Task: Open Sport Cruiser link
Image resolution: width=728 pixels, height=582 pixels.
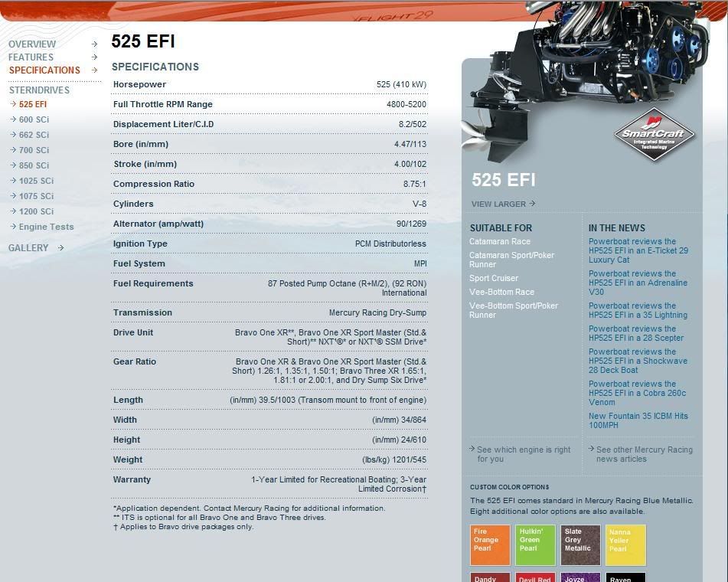Action: point(494,278)
